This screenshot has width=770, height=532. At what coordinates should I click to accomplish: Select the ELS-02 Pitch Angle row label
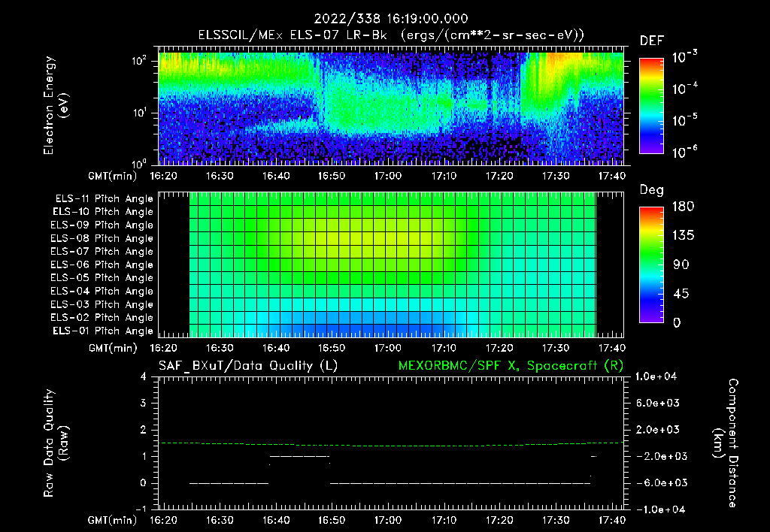tap(102, 318)
